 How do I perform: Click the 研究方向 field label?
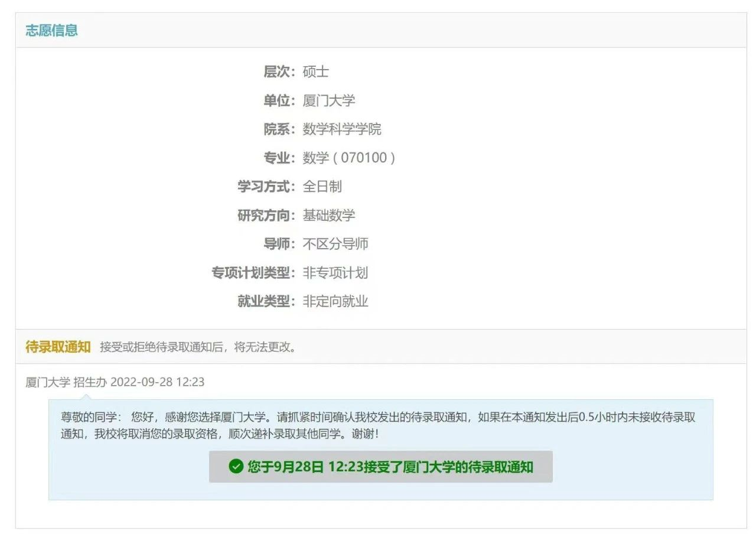click(266, 216)
